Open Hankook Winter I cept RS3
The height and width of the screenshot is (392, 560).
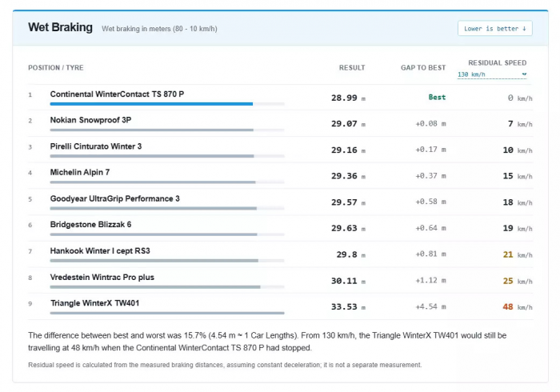[100, 251]
